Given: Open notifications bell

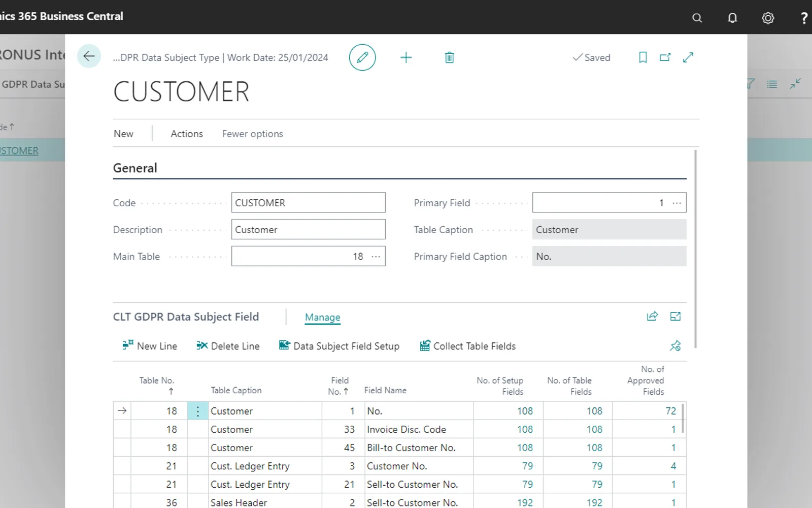Looking at the screenshot, I should (x=732, y=18).
